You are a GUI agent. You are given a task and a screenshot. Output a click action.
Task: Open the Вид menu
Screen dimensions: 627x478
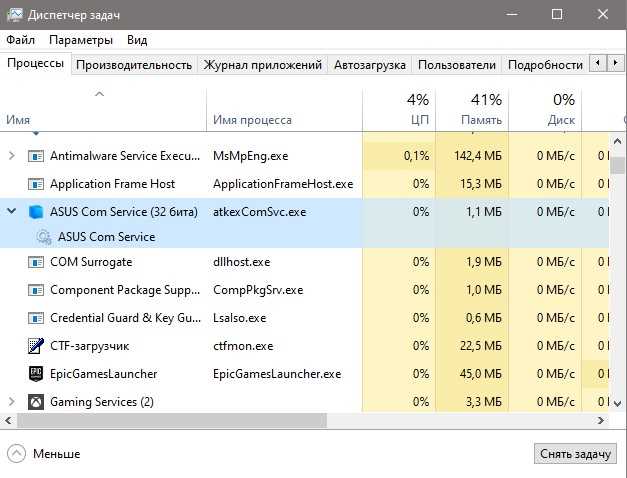click(137, 40)
